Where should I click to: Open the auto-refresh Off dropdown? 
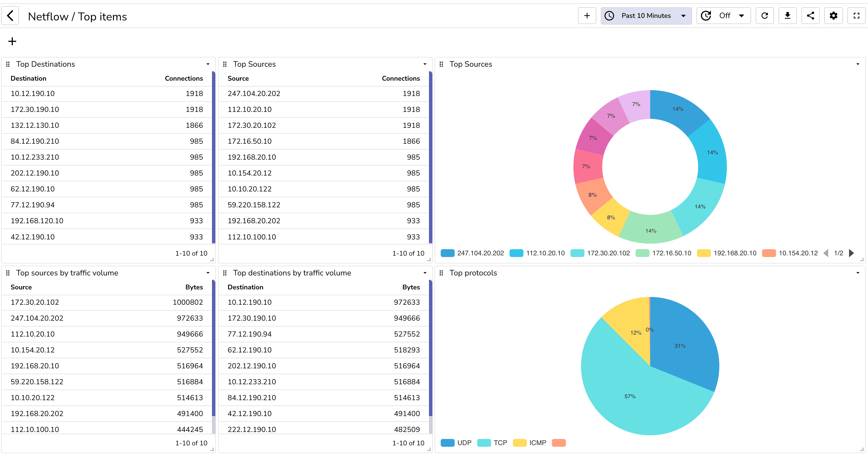pyautogui.click(x=723, y=16)
